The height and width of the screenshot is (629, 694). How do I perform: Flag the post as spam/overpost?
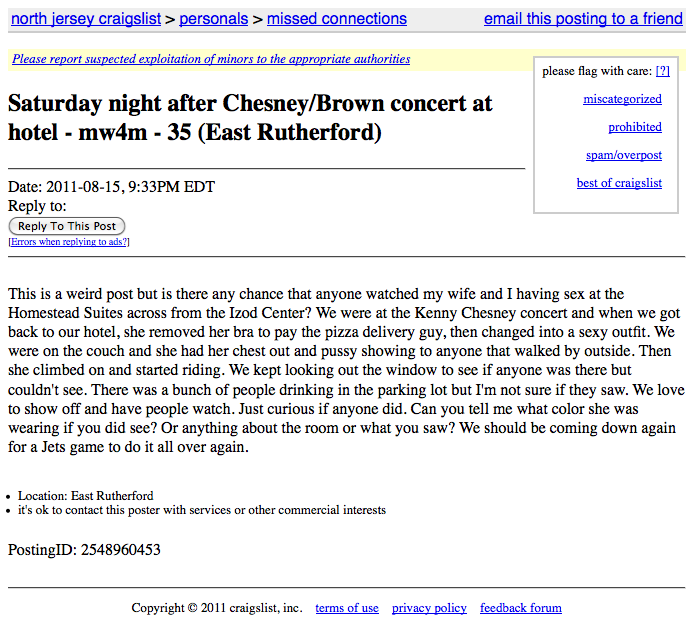pyautogui.click(x=624, y=155)
